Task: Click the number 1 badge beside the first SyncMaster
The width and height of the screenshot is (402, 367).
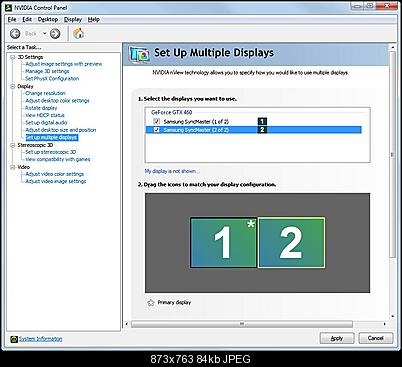Action: (x=262, y=121)
